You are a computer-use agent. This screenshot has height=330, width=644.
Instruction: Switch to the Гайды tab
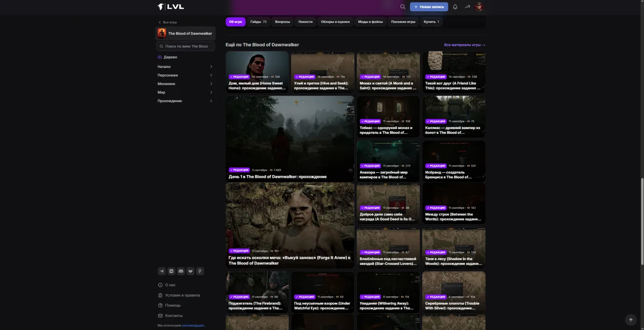pyautogui.click(x=258, y=22)
